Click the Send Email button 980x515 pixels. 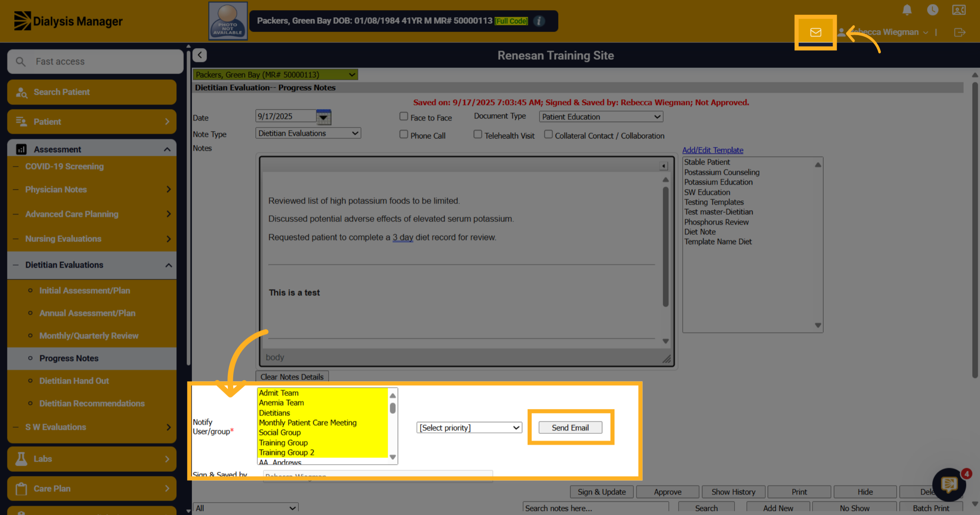click(570, 428)
